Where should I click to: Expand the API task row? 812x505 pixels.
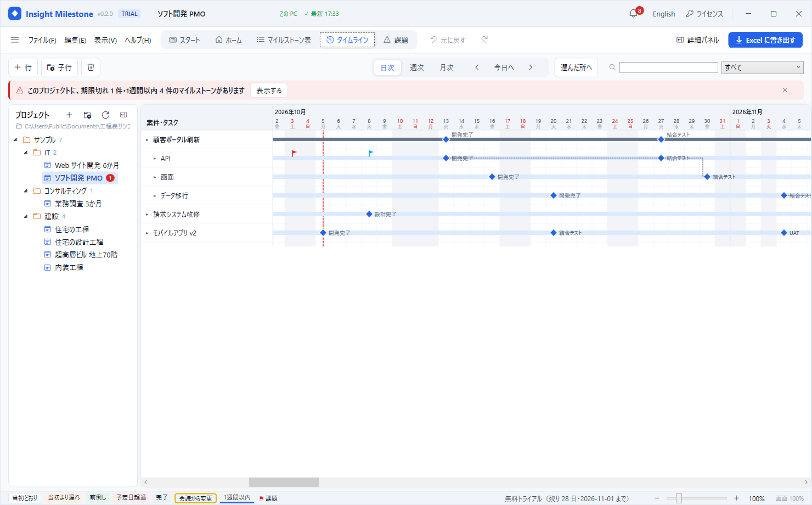[155, 159]
